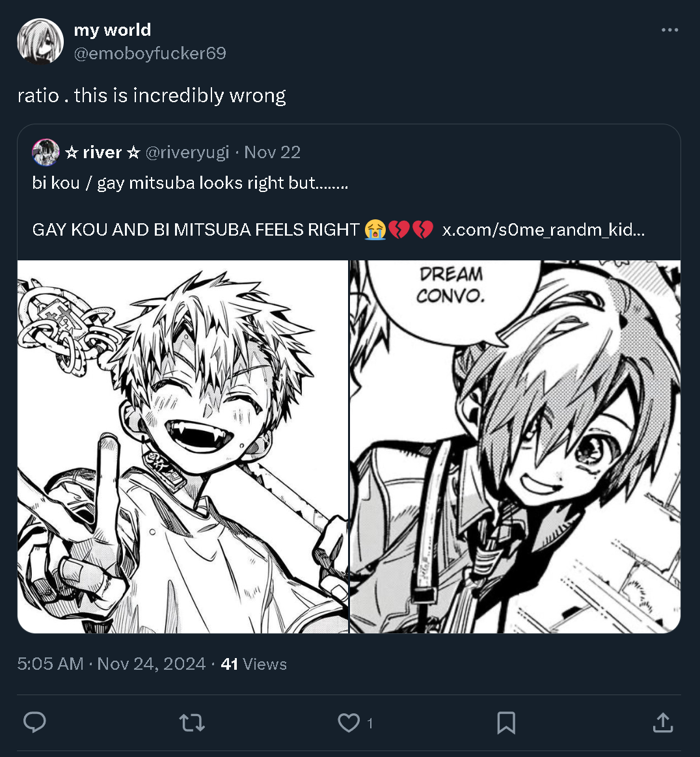Visit the @emoboyfucker69 handle
Viewport: 700px width, 757px height.
tap(150, 53)
